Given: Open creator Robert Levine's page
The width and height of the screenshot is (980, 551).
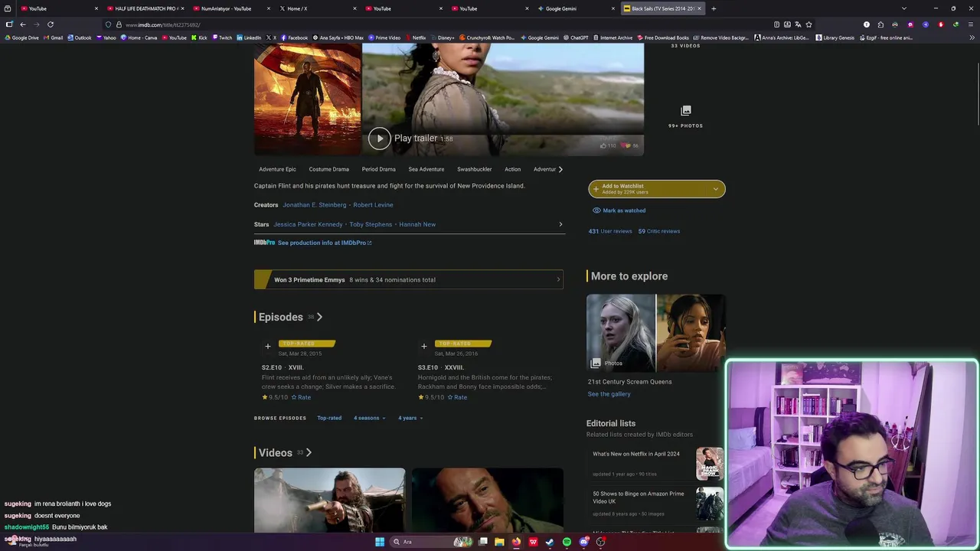Looking at the screenshot, I should click(373, 205).
